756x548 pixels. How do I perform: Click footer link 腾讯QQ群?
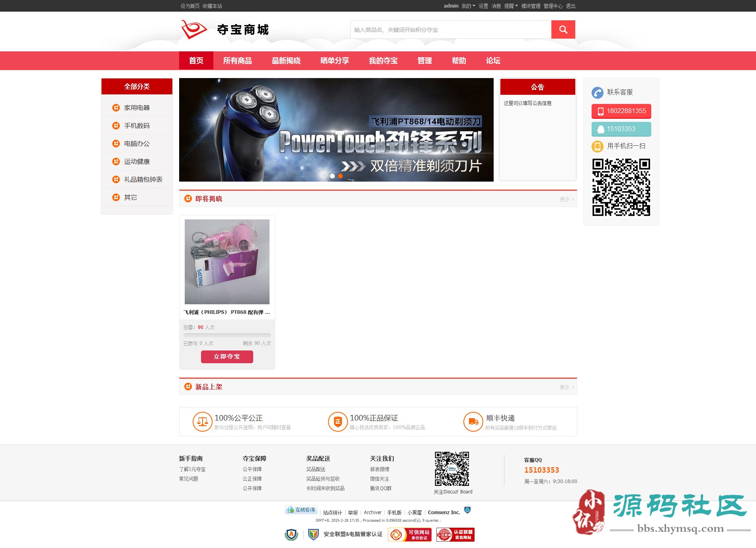click(381, 488)
